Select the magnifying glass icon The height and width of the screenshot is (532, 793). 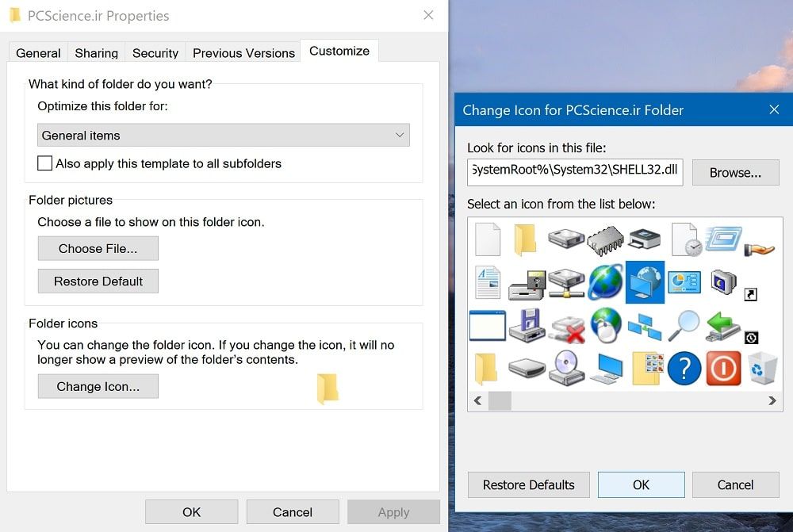point(684,325)
